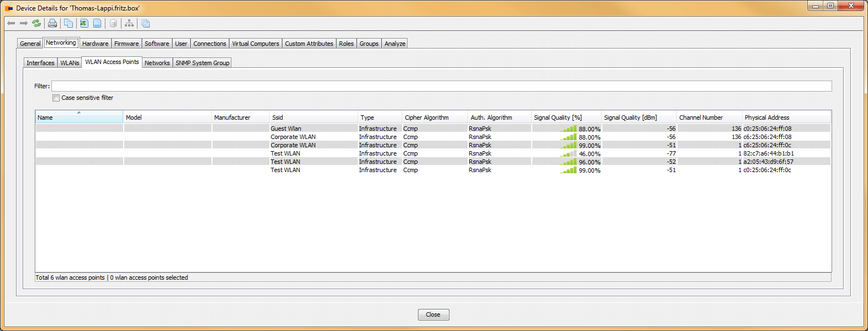The image size is (868, 331).
Task: Open the WLANs sub-tab
Action: pos(70,63)
